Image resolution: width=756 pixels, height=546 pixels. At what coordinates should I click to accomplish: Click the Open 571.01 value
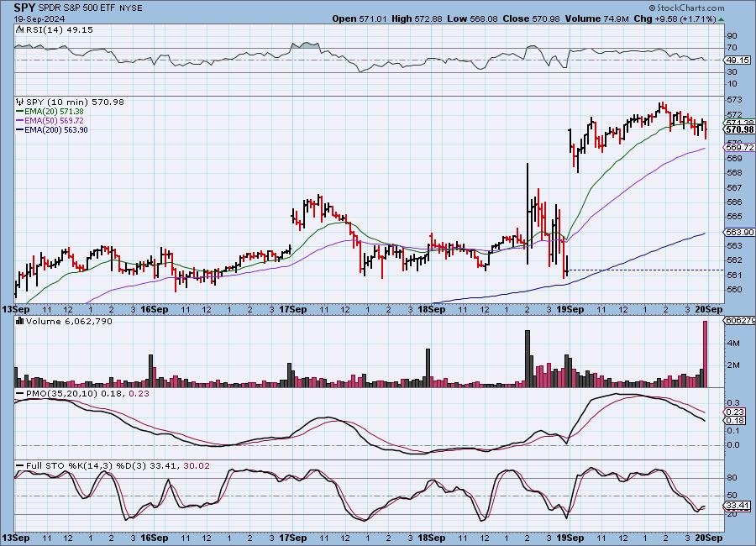click(360, 18)
